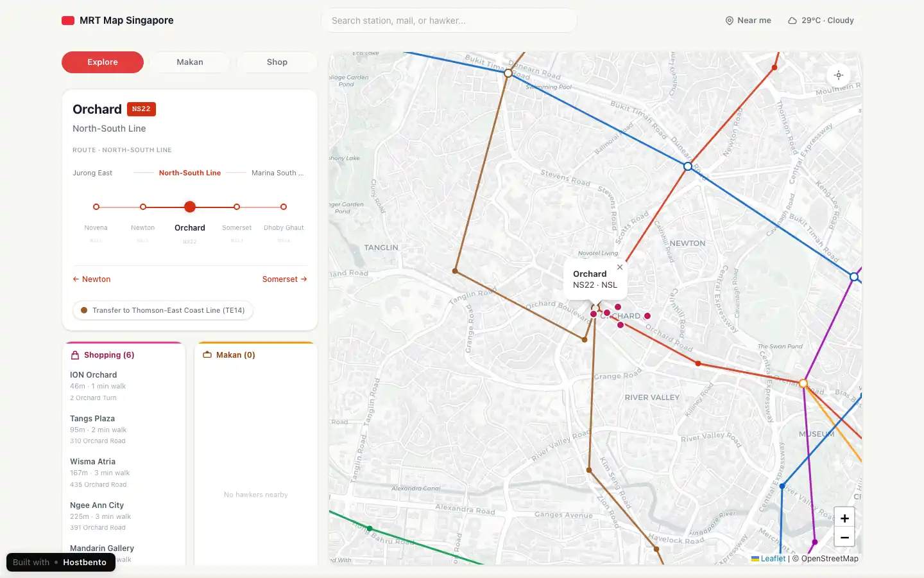Switch to the Makan tab
This screenshot has width=924, height=578.
[x=190, y=62]
